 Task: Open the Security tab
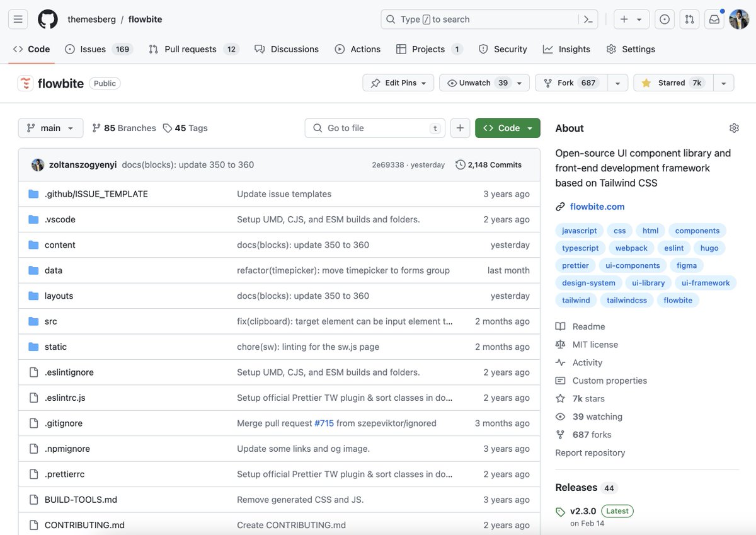[x=503, y=49]
